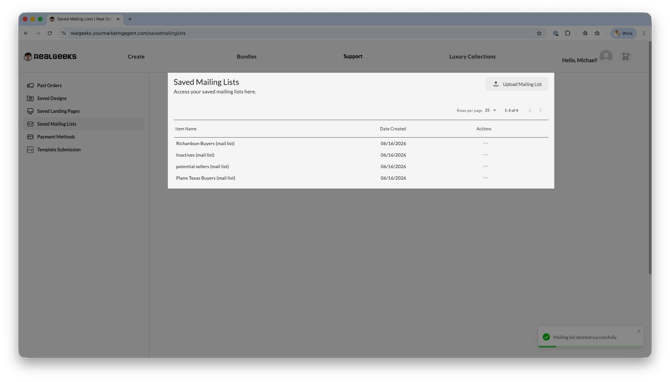Click the Past Orders sidebar label
The height and width of the screenshot is (382, 670).
click(49, 85)
